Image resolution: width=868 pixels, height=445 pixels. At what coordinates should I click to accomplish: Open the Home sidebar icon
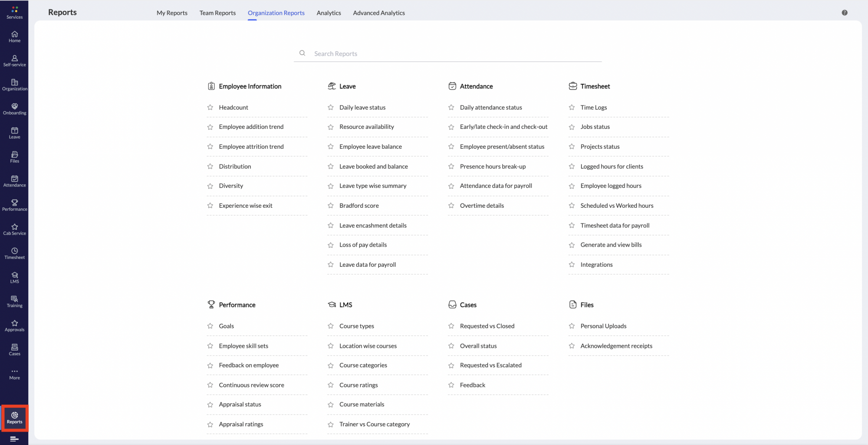tap(14, 37)
